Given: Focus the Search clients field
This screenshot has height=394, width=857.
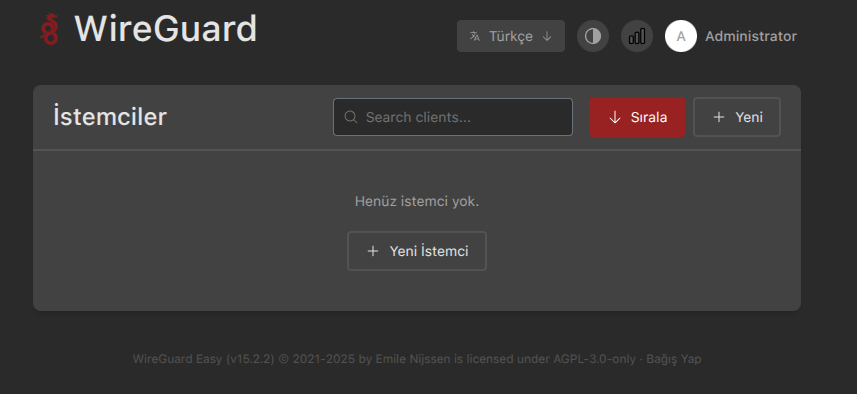Looking at the screenshot, I should pyautogui.click(x=453, y=117).
